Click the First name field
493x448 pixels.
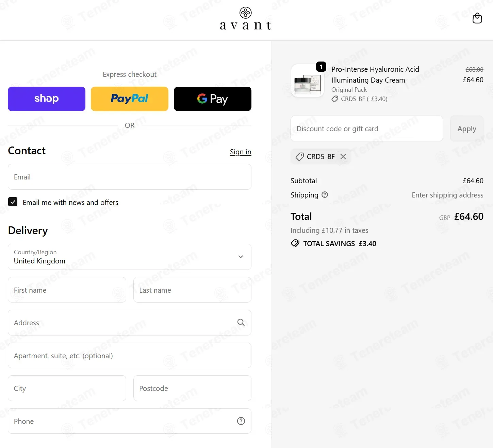pyautogui.click(x=67, y=290)
